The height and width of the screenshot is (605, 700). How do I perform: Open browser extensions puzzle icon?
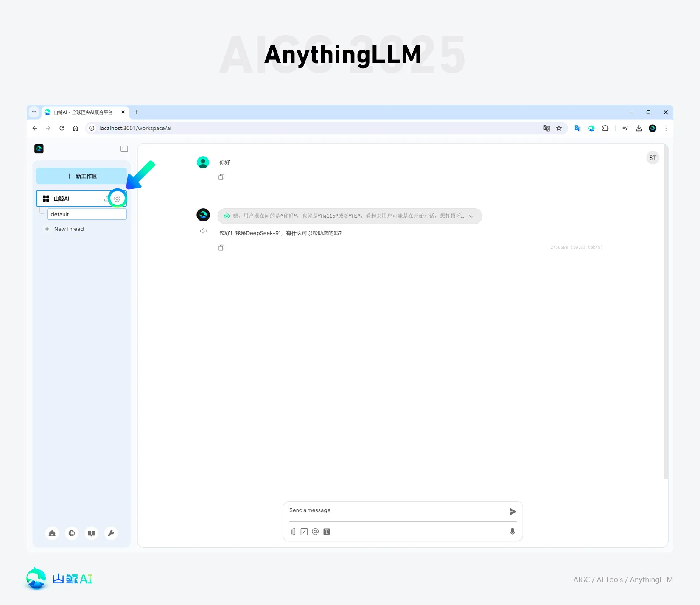tap(605, 128)
